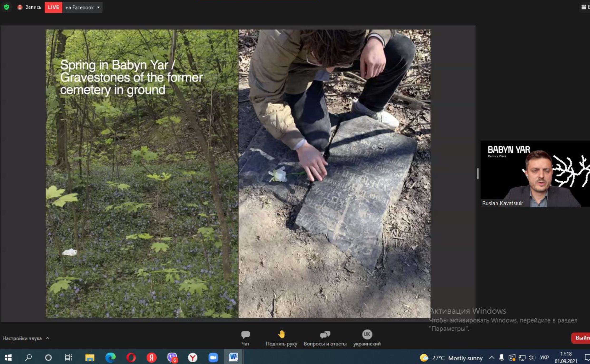Image resolution: width=590 pixels, height=364 pixels.
Task: Switch the УКР keyboard language indicator
Action: coord(544,358)
